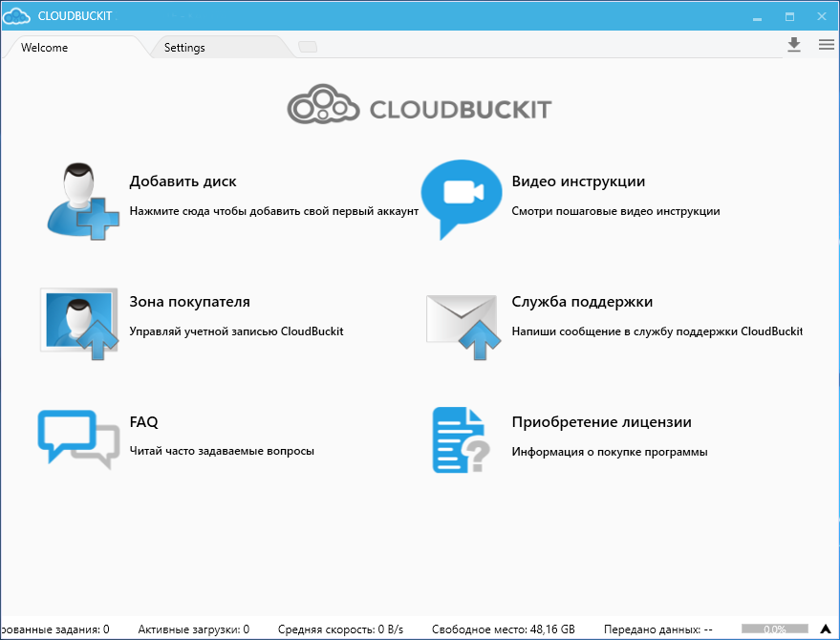Click the CloudBuckit cloud icon in title bar
840x640 pixels.
[16, 16]
